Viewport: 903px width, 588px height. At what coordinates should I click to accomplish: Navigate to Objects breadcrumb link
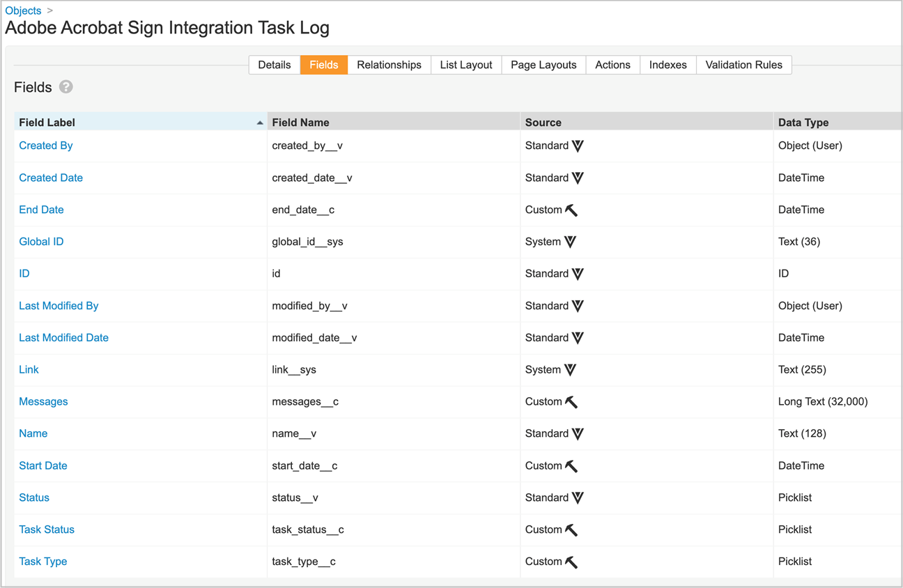(23, 10)
